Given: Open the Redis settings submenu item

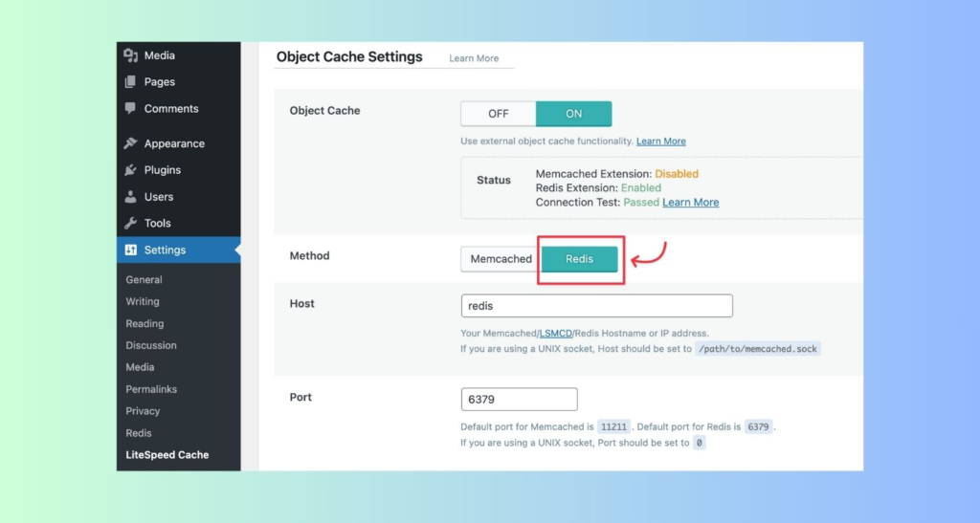Looking at the screenshot, I should [x=139, y=433].
